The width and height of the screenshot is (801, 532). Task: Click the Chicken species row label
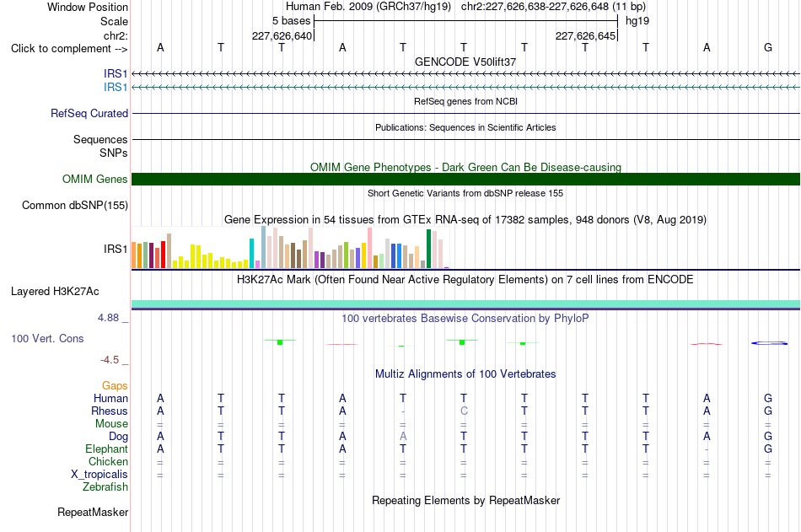click(108, 461)
